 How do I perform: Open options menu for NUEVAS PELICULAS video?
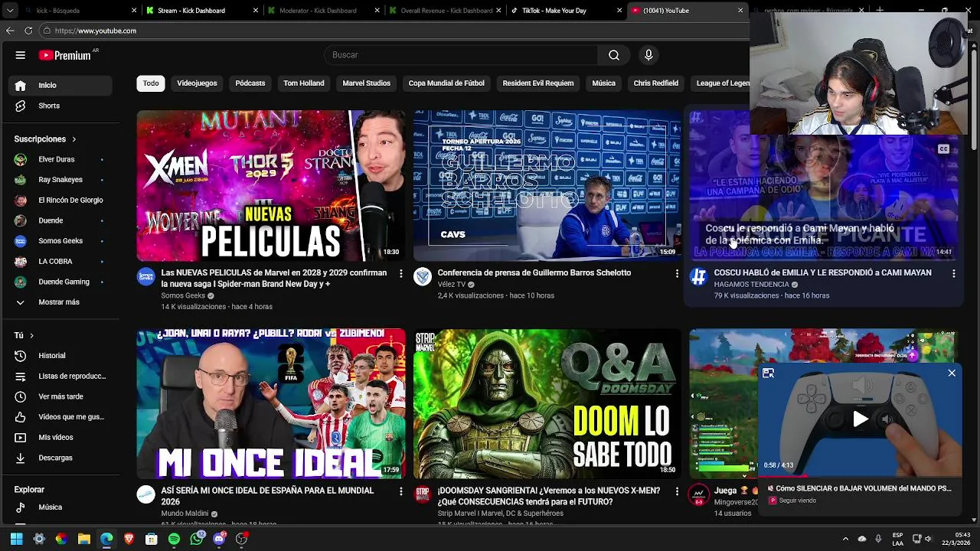pyautogui.click(x=400, y=273)
